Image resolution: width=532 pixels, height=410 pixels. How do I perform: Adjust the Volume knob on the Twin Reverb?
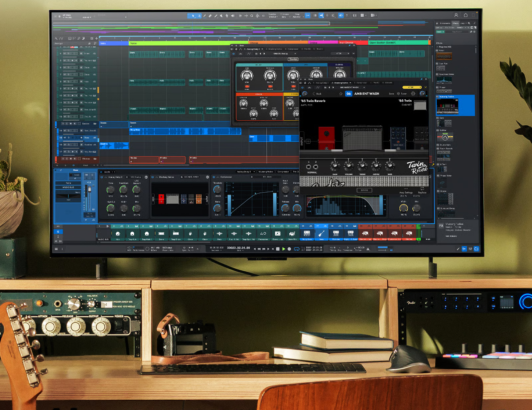point(348,165)
